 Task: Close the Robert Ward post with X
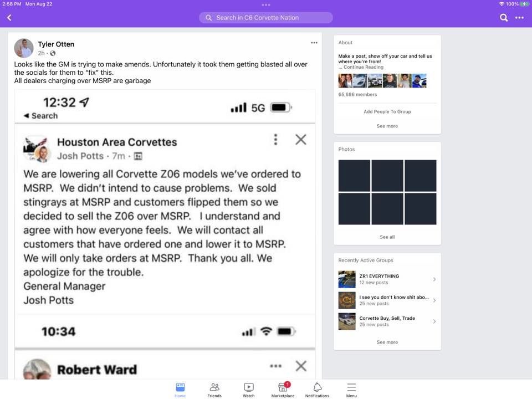[x=301, y=366]
